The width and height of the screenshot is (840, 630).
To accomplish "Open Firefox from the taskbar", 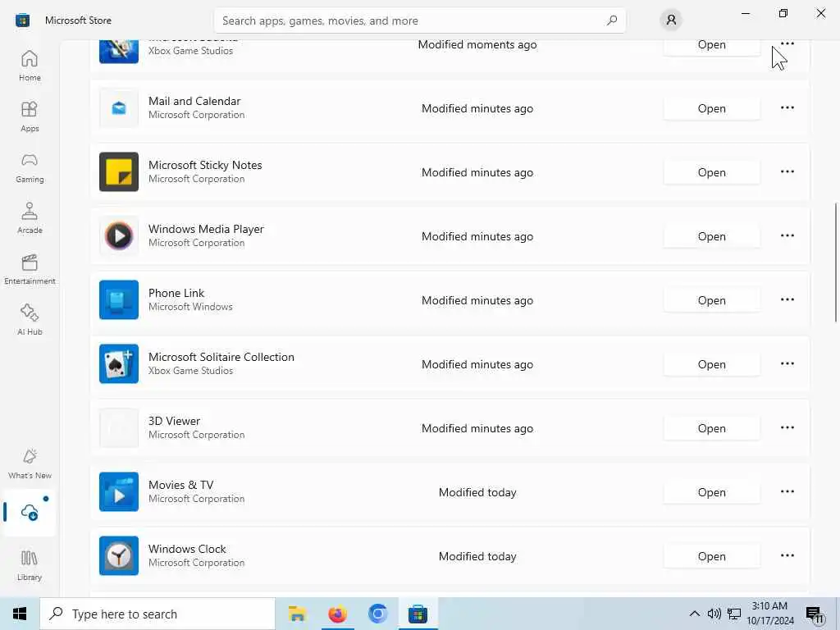I will point(337,614).
